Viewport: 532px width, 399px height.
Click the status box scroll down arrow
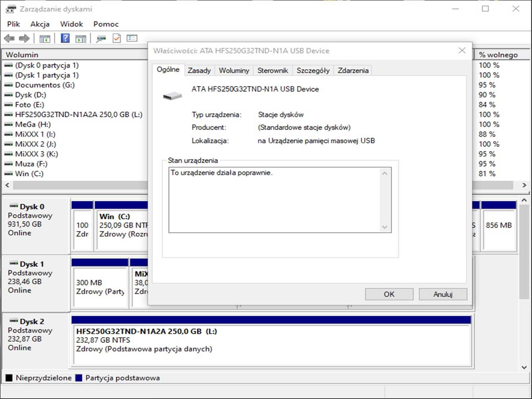coord(385,227)
